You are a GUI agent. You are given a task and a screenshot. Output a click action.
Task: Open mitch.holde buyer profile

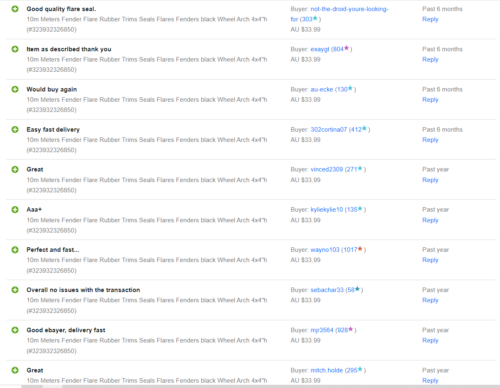point(327,370)
